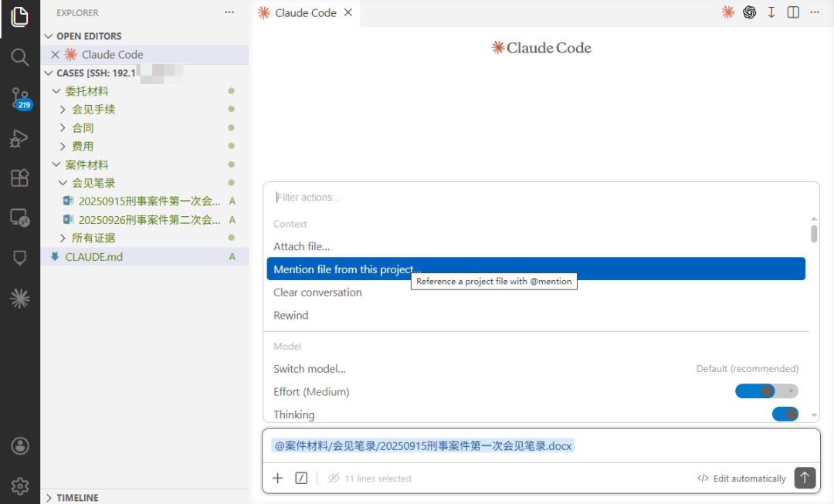Open the Explorer view in activity bar
Viewport: 834px width, 504px height.
pyautogui.click(x=19, y=17)
